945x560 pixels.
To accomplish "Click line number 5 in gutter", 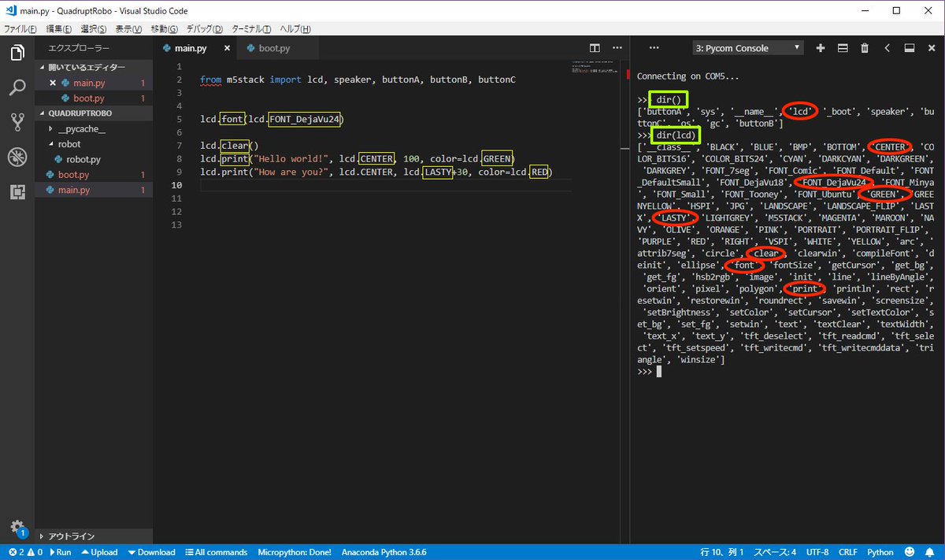I will 180,120.
